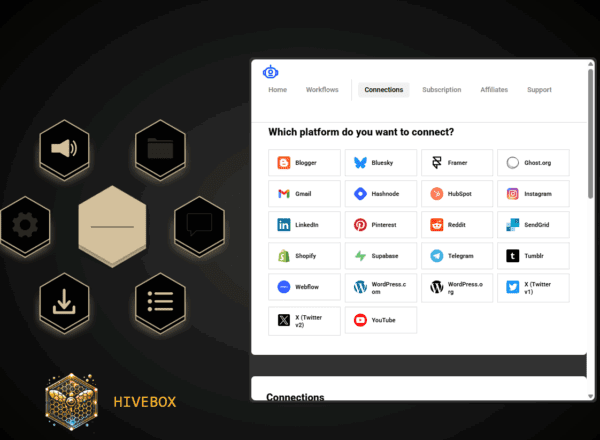The width and height of the screenshot is (600, 440).
Task: Open the Subscription tab
Action: pos(442,90)
